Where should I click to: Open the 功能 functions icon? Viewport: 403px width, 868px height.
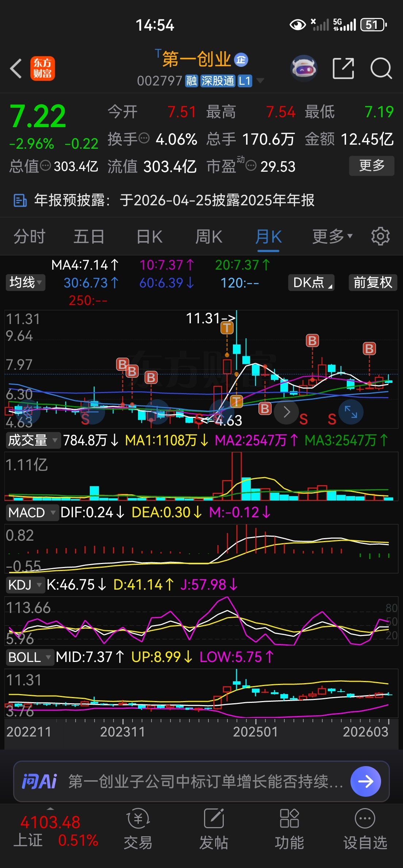(x=289, y=829)
